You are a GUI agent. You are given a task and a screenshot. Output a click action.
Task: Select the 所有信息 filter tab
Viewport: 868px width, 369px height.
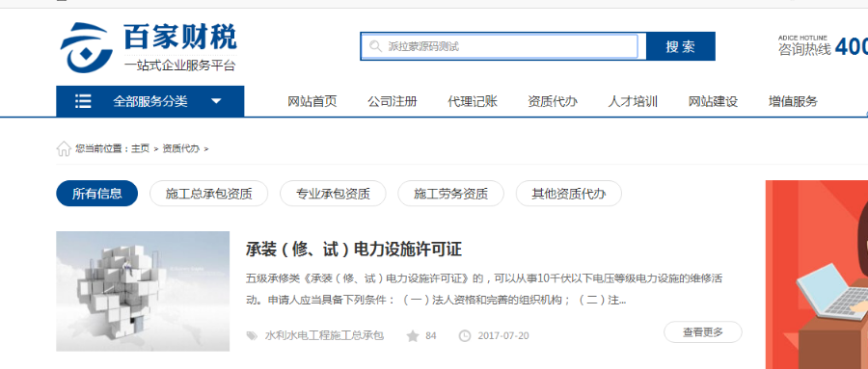(x=96, y=194)
